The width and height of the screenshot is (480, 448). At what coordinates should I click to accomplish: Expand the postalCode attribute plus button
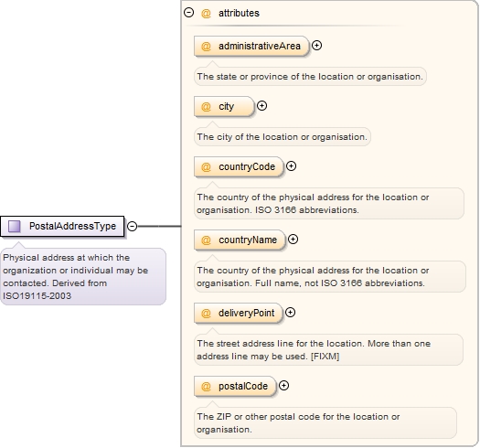click(283, 386)
